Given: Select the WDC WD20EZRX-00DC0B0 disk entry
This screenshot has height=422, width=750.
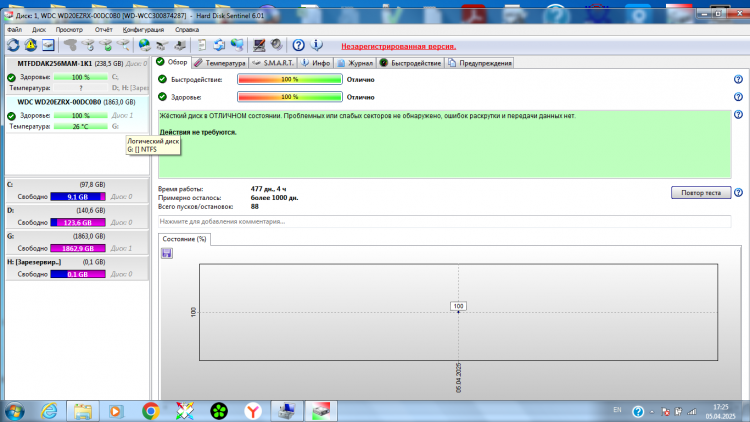Looking at the screenshot, I should tap(77, 114).
